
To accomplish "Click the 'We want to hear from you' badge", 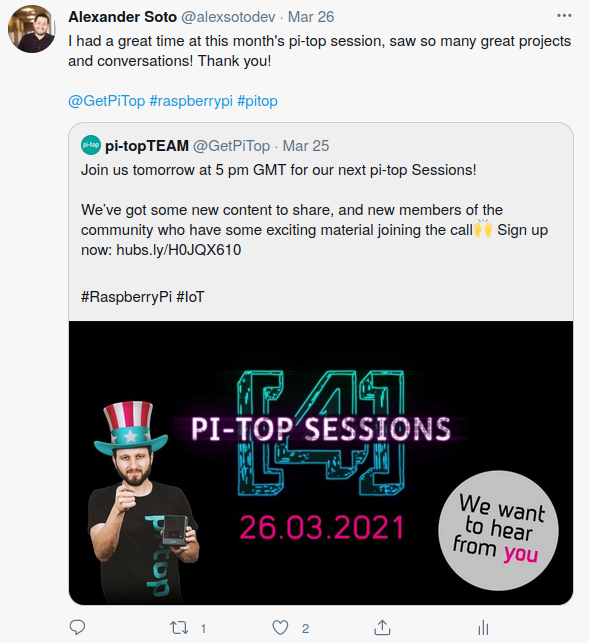I will pos(498,531).
